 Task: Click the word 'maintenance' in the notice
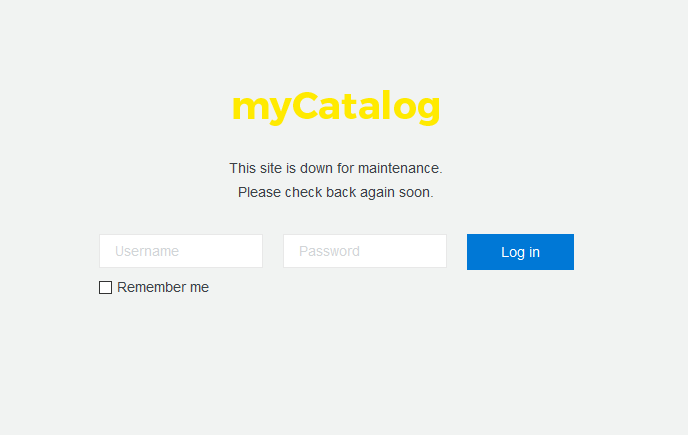point(398,168)
